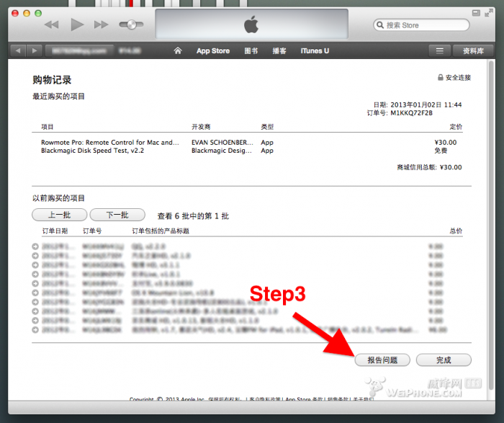Click the 开发商 column header
The height and width of the screenshot is (423, 504).
(201, 127)
